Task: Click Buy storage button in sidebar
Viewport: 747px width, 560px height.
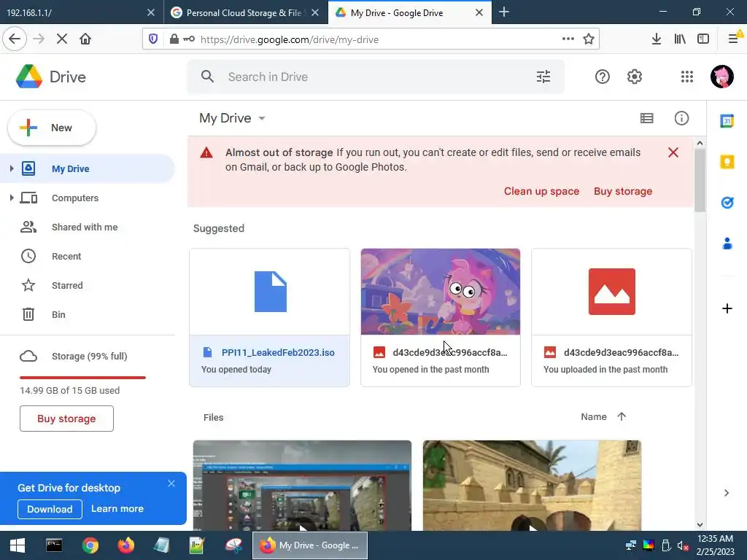Action: click(x=66, y=419)
